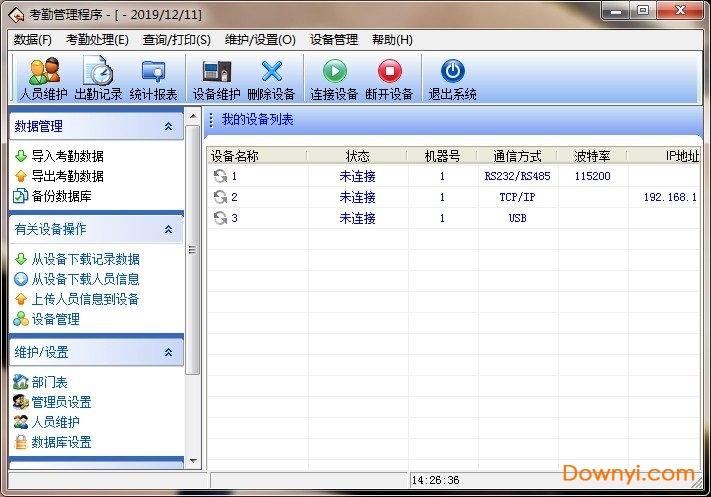
Task: Click 删除设备 X icon
Action: (271, 79)
